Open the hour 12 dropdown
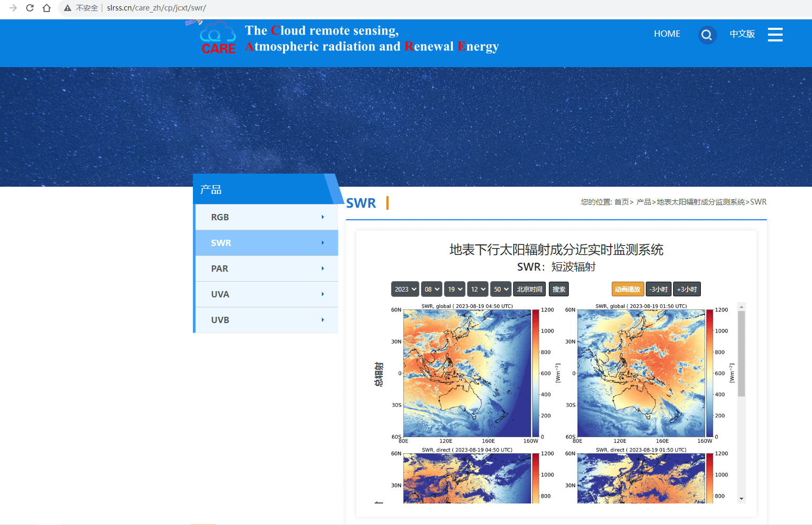Image resolution: width=812 pixels, height=525 pixels. 478,289
